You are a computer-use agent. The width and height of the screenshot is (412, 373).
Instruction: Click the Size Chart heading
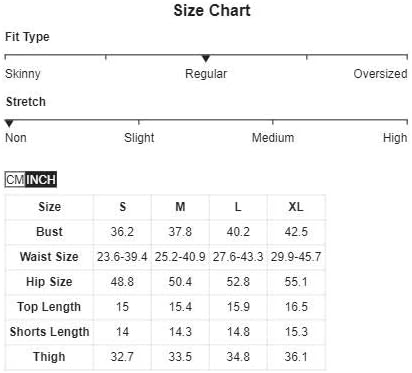pos(212,10)
